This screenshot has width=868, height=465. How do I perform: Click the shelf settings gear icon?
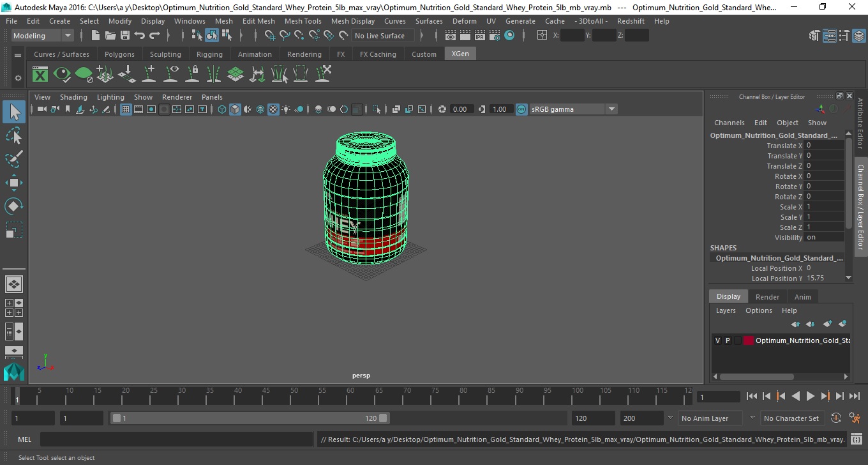pos(18,78)
